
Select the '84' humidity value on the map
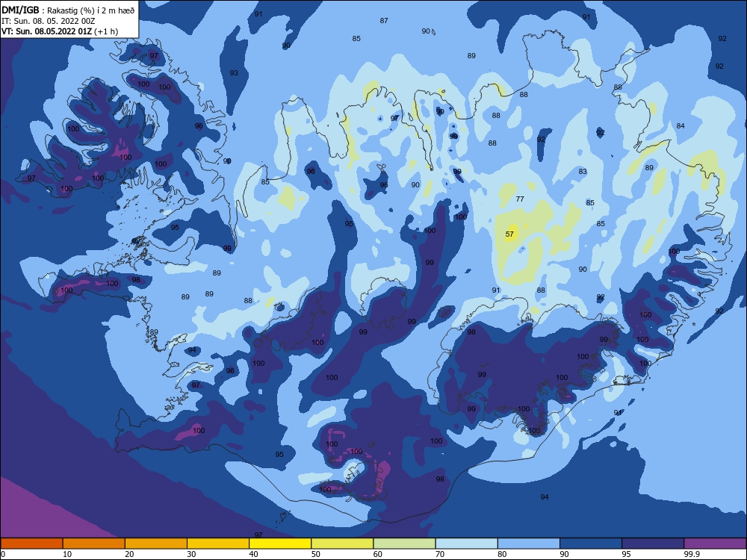point(681,125)
